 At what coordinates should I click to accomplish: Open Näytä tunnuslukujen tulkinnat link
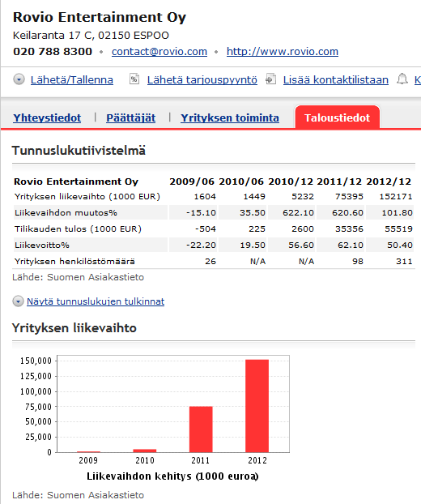pos(96,301)
